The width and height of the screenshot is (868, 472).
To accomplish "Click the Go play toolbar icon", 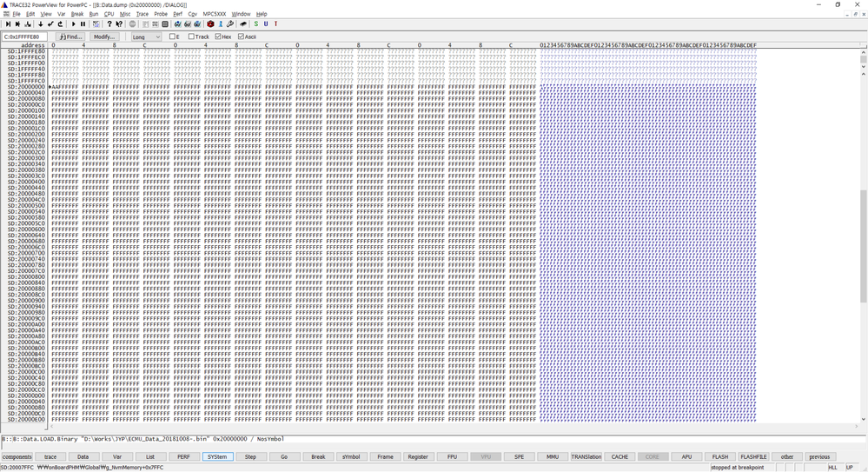I will point(73,23).
